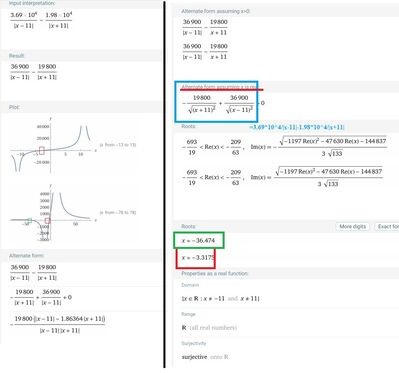
Task: Click the alternate form containing 1.86364
Action: 57,324
